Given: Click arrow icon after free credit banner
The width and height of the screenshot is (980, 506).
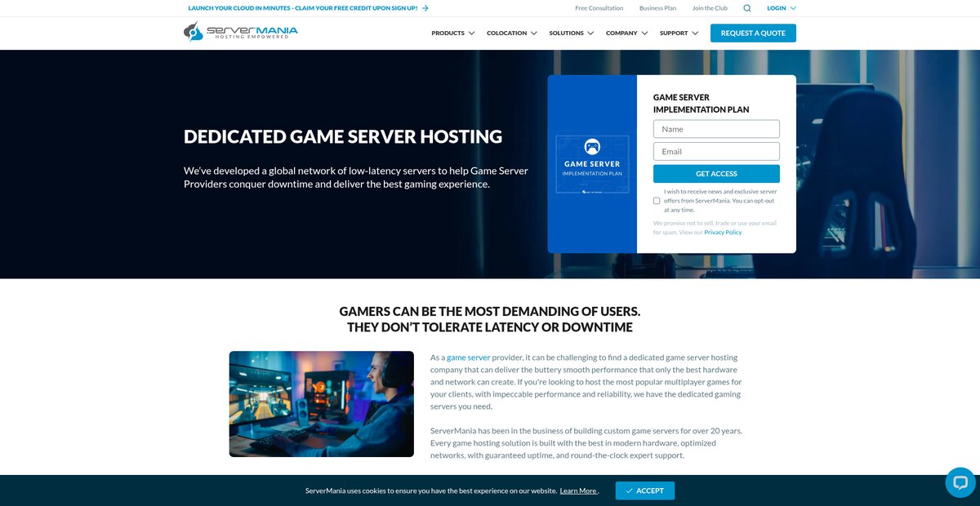Looking at the screenshot, I should (x=425, y=8).
